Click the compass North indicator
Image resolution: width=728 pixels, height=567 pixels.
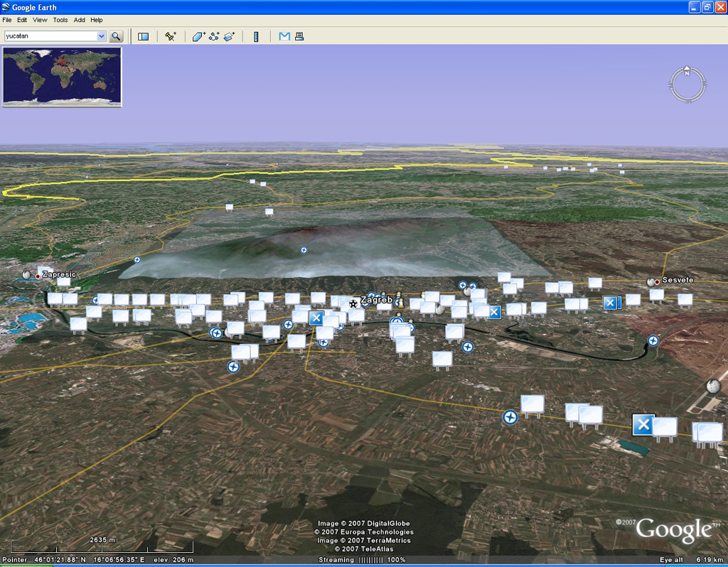pos(687,71)
